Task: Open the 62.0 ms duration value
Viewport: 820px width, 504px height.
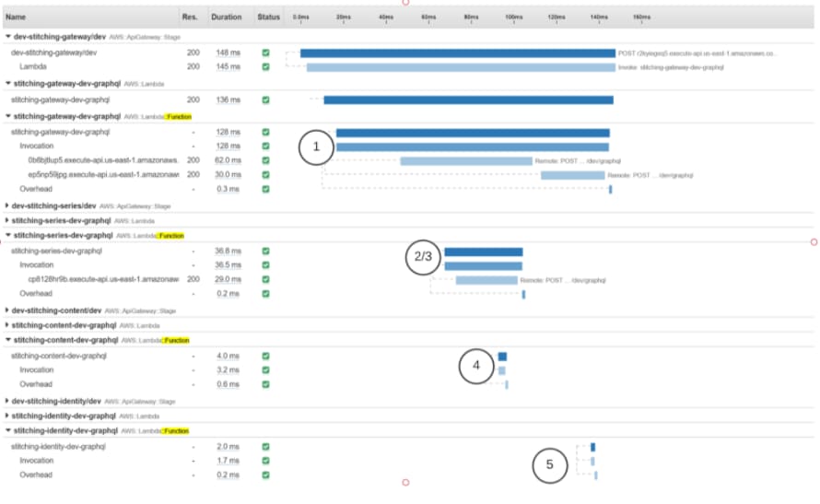Action: pyautogui.click(x=228, y=160)
